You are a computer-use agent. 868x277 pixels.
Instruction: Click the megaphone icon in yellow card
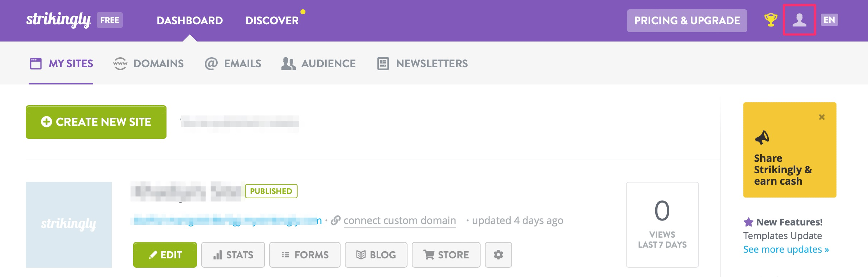[x=762, y=137]
